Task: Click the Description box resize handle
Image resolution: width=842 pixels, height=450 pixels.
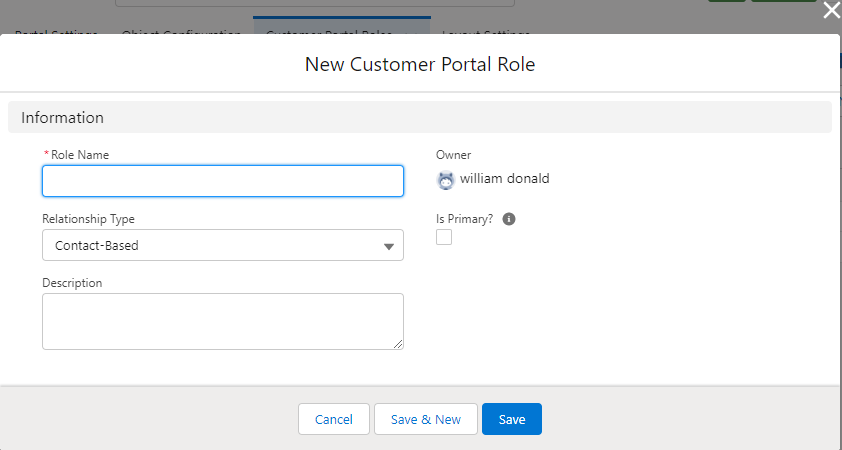Action: 398,344
